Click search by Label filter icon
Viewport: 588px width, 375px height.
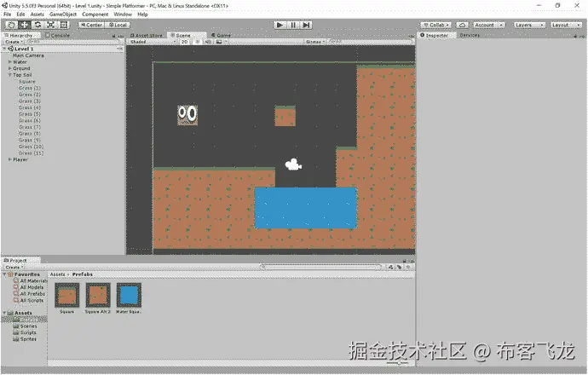[x=400, y=267]
